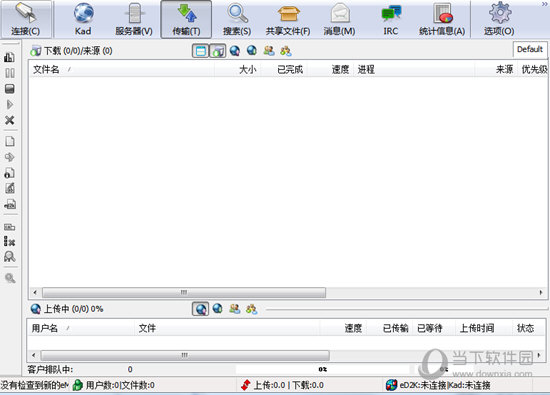Click the Connect (连接) toolbar button
Viewport: 550px width, 395px height.
[26, 19]
